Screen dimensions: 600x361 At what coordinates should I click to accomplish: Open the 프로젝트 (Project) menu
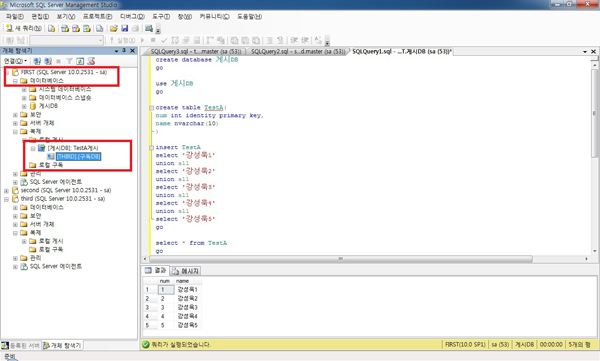pos(98,16)
